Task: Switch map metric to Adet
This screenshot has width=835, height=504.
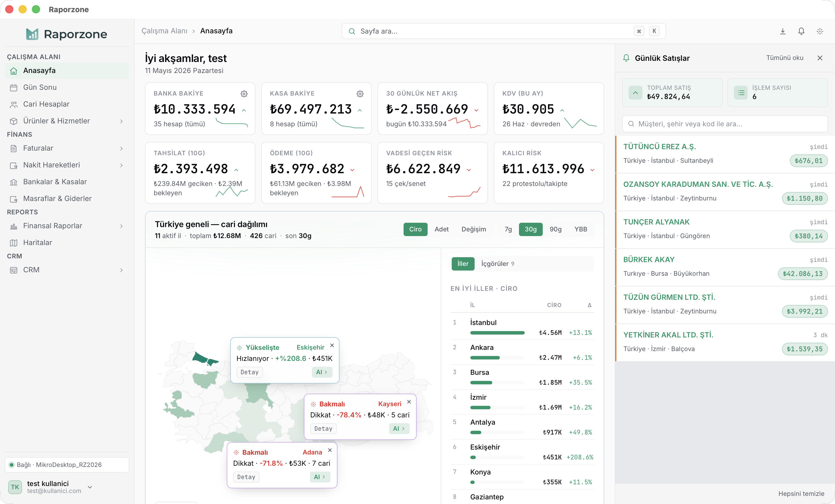Action: (x=442, y=229)
